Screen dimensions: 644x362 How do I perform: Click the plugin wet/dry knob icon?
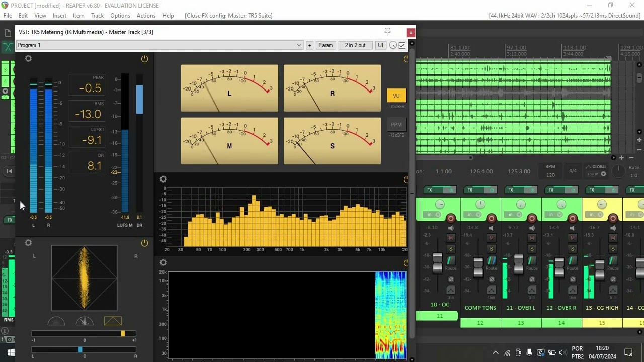(x=393, y=45)
